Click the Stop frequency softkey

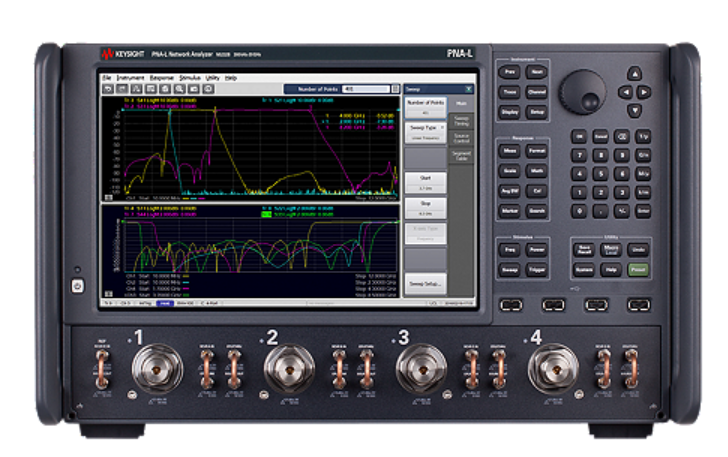pyautogui.click(x=426, y=208)
